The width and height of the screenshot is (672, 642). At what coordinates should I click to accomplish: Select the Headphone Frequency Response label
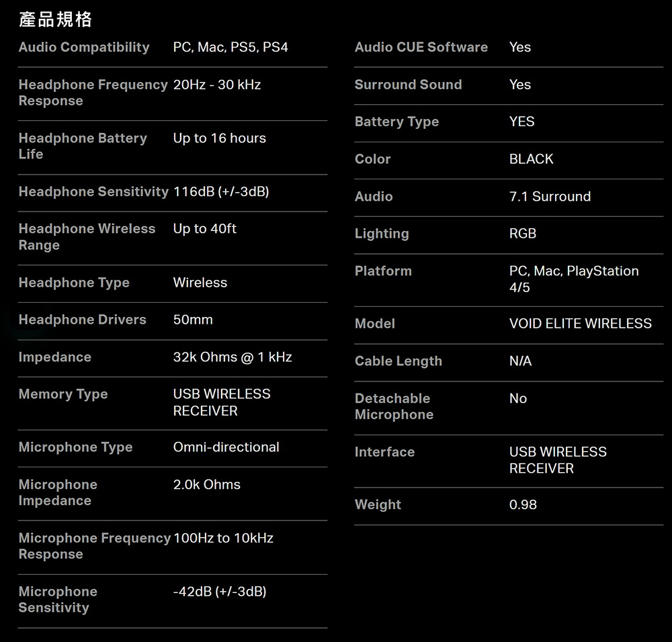(x=93, y=93)
